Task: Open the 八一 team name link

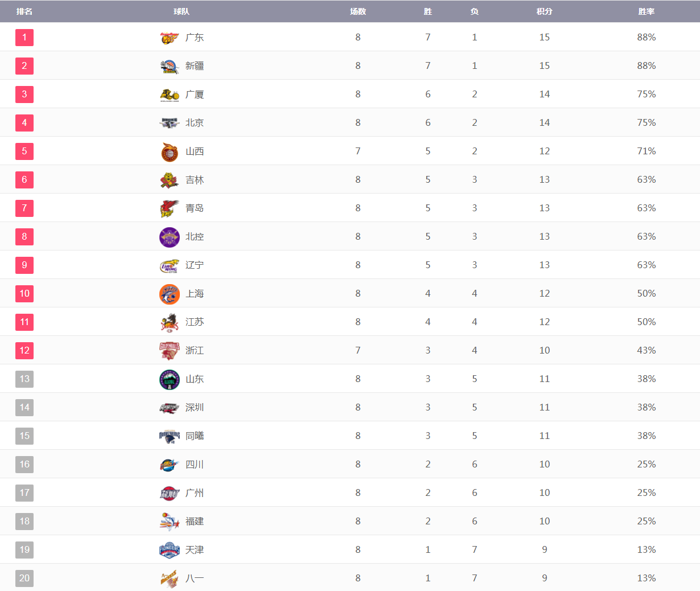Action: pos(195,578)
